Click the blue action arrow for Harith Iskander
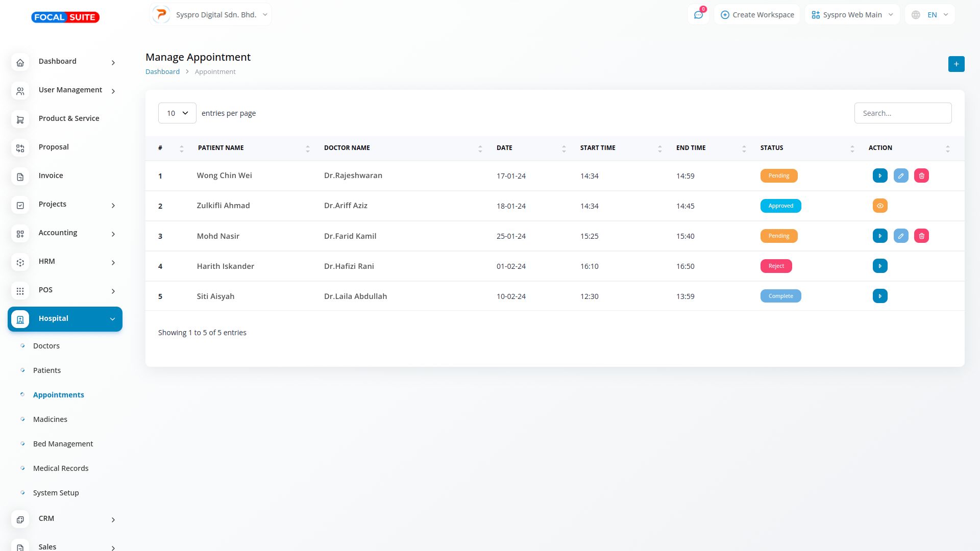 880,266
